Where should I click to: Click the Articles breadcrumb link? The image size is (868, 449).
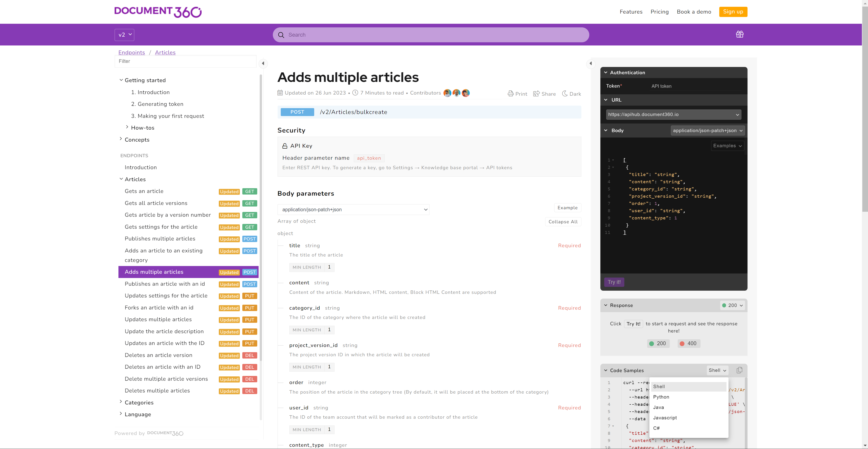tap(165, 52)
